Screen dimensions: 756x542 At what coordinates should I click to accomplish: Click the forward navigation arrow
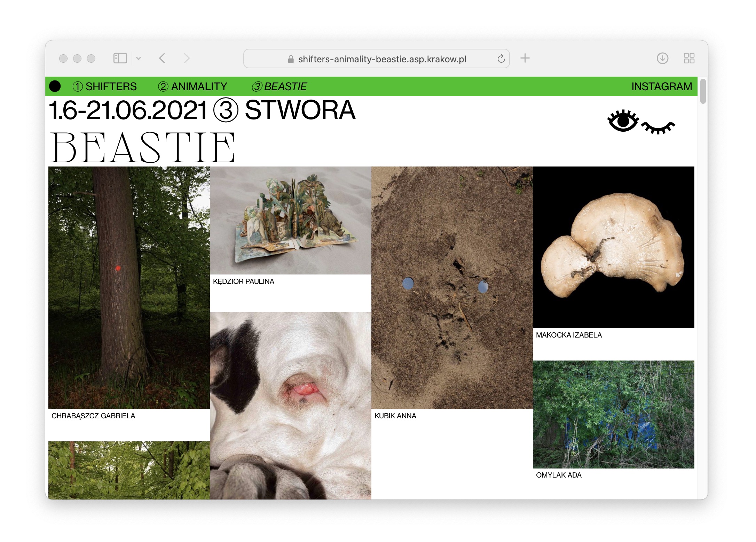pos(187,58)
